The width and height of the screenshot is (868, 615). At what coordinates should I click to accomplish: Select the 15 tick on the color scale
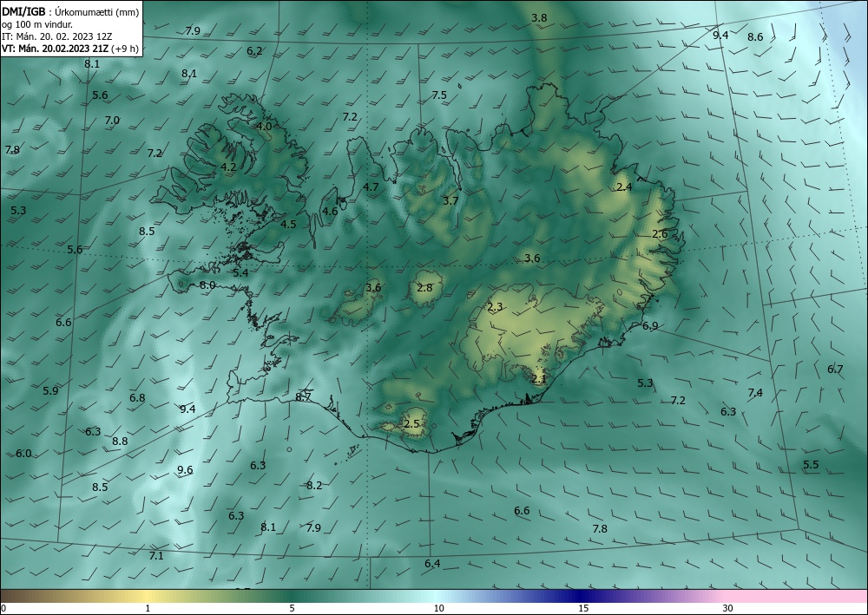coord(583,608)
